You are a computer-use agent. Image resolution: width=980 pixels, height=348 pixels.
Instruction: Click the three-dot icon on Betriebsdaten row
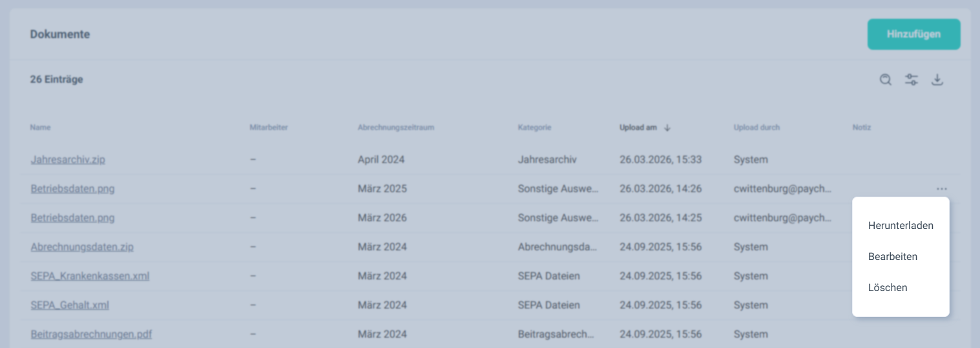[941, 189]
